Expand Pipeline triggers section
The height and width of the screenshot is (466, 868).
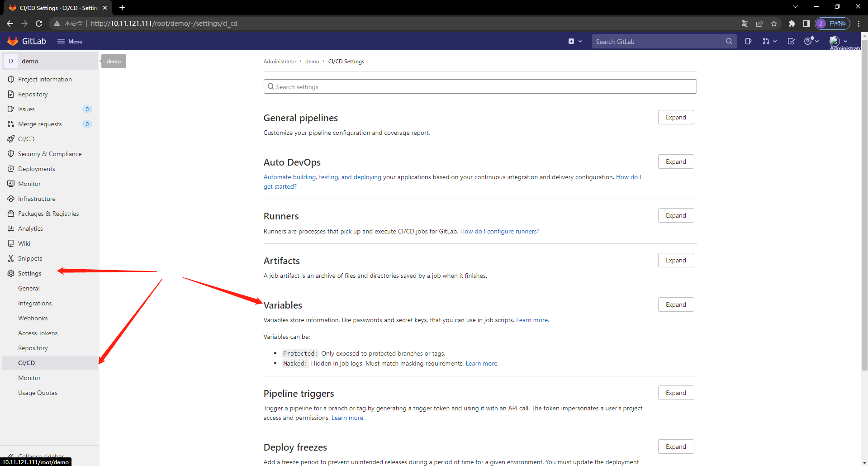(x=676, y=393)
